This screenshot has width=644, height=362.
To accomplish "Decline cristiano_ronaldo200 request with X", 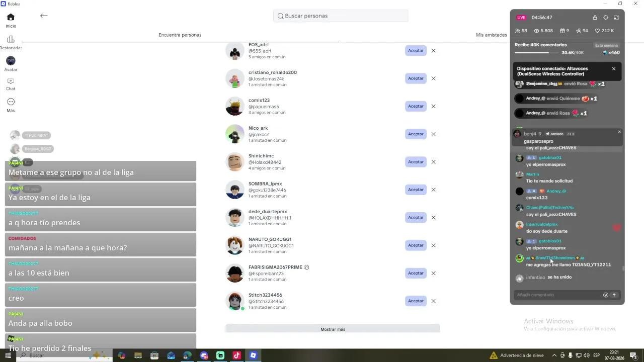I will 433,78.
